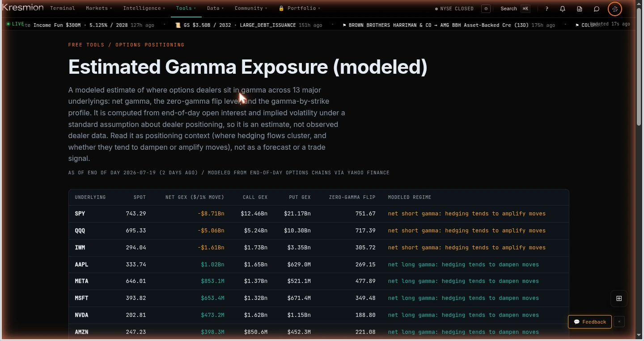
Task: Sort by PUT GEX column header
Action: [x=300, y=197]
